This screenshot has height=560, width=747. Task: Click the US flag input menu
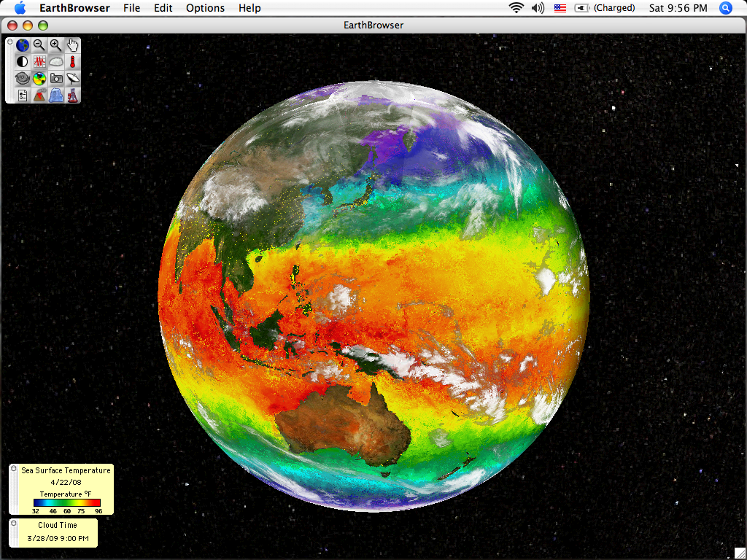560,8
